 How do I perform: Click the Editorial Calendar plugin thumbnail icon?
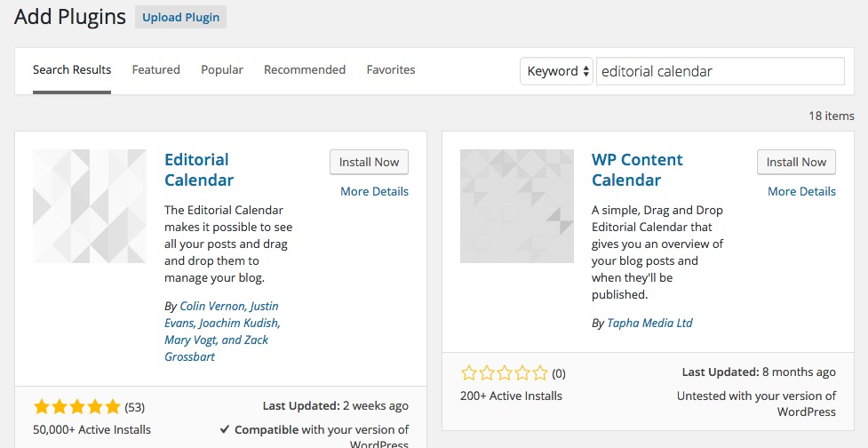(x=90, y=206)
